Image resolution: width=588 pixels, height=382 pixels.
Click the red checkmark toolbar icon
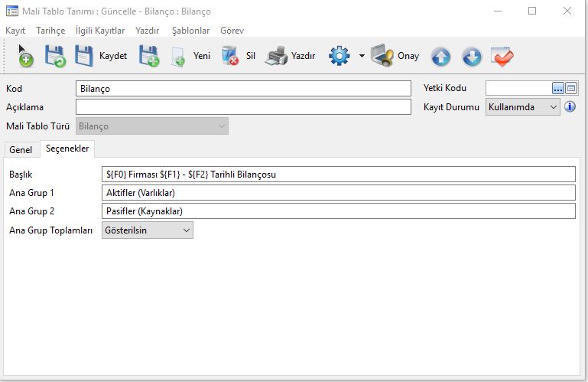[502, 57]
